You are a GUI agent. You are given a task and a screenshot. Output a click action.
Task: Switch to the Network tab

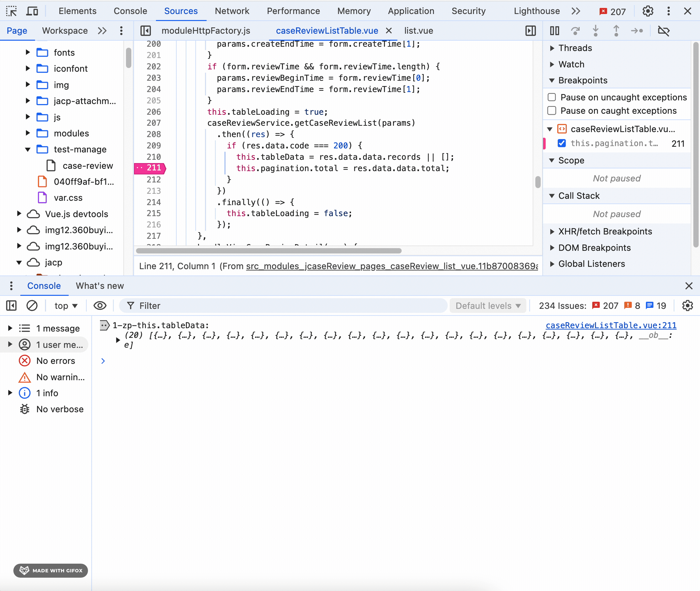[232, 11]
